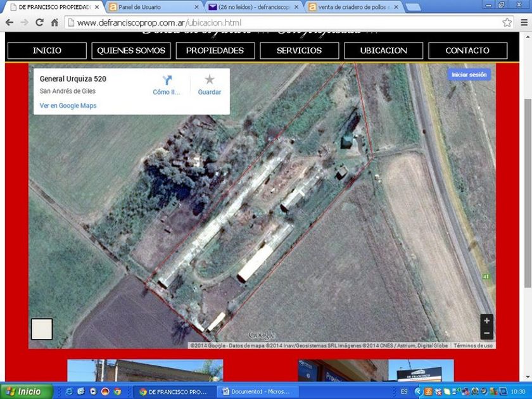Viewport: 532px width, 399px height.
Task: Open the browser home icon
Action: coord(54,23)
